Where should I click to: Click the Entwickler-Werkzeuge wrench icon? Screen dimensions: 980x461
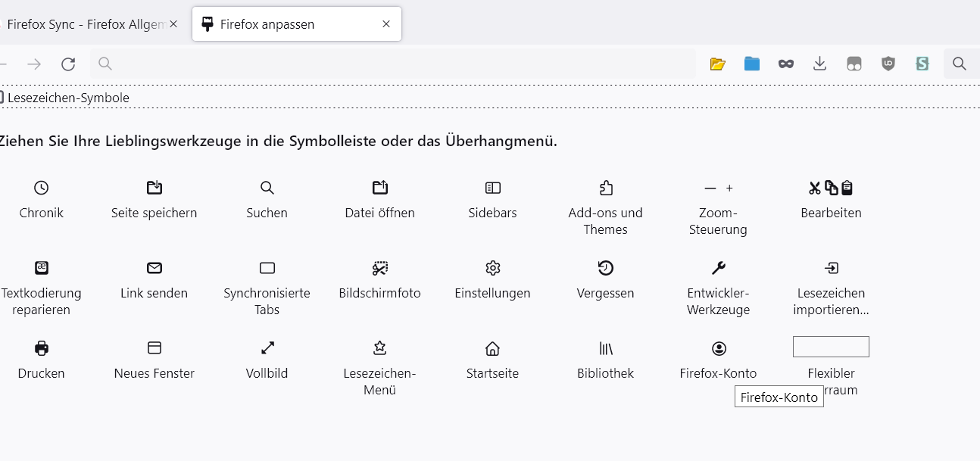coord(719,268)
